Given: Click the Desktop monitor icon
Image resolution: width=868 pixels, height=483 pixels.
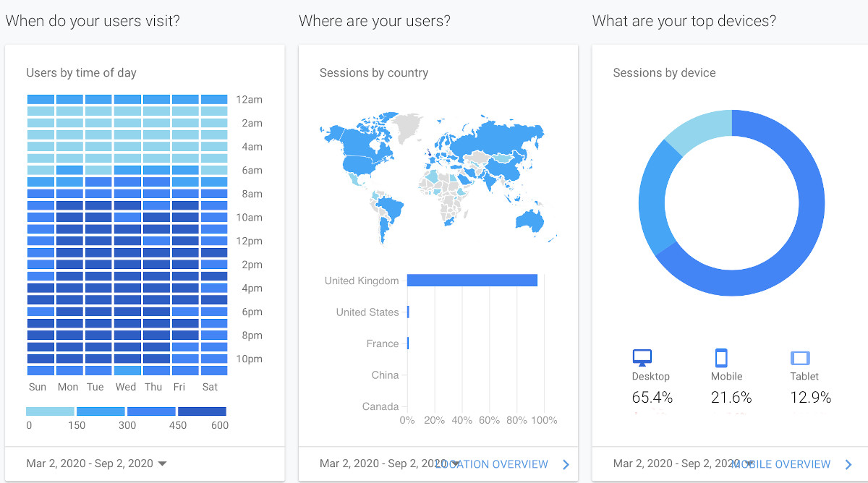Looking at the screenshot, I should (642, 358).
